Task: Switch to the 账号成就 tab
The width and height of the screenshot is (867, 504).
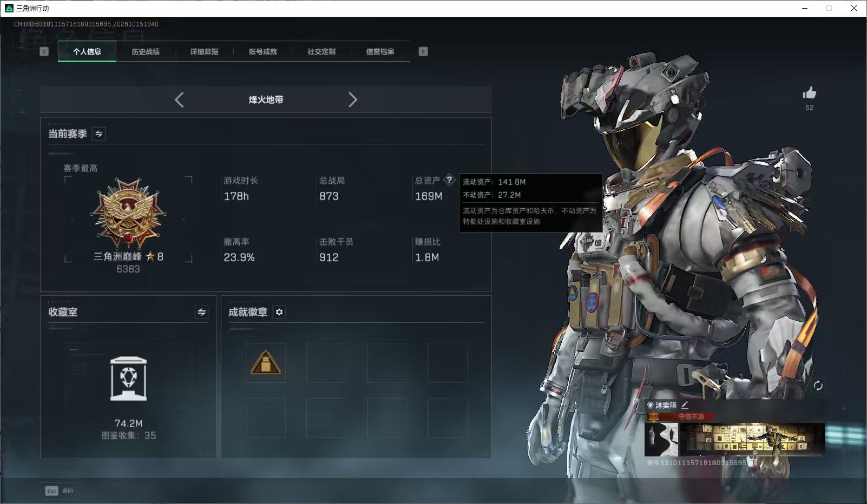Action: [262, 51]
